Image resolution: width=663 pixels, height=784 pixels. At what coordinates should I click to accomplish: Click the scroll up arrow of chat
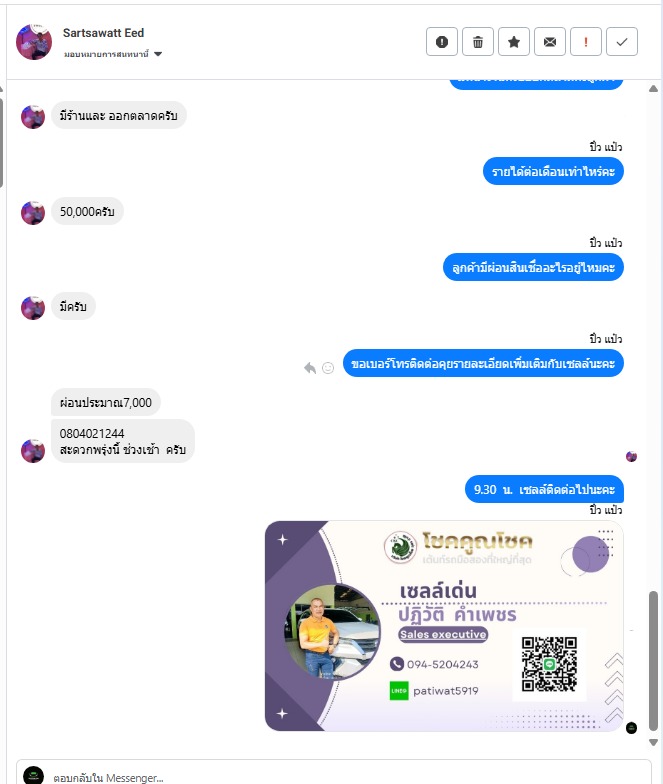(x=653, y=88)
